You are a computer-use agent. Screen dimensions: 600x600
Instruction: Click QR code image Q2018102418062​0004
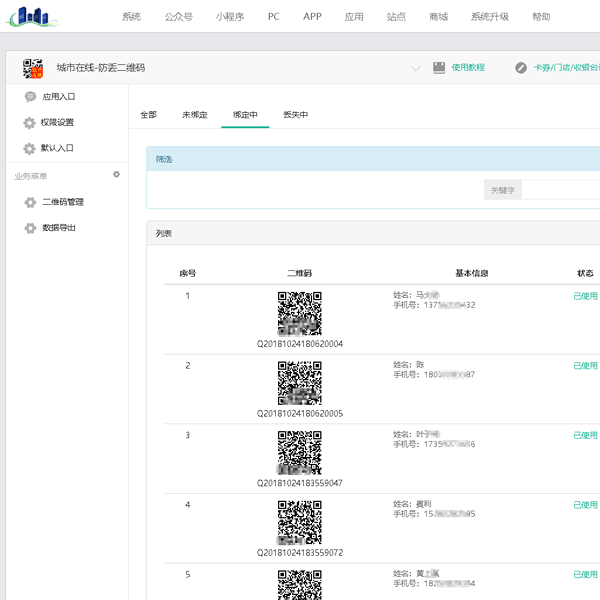pyautogui.click(x=300, y=314)
